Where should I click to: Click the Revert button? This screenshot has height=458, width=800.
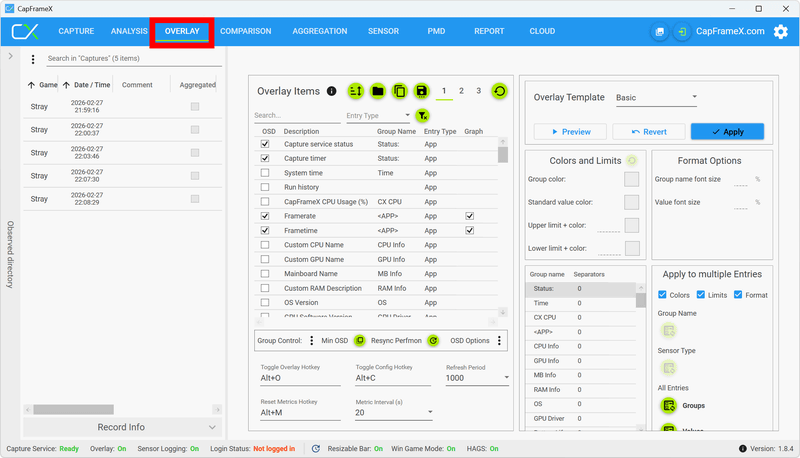(x=640, y=131)
